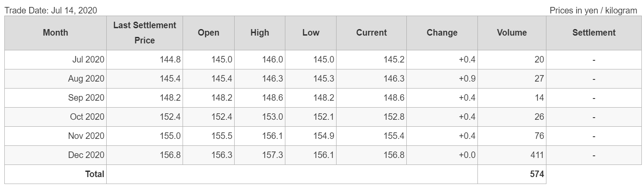Click the Total volume value 574

click(x=536, y=174)
